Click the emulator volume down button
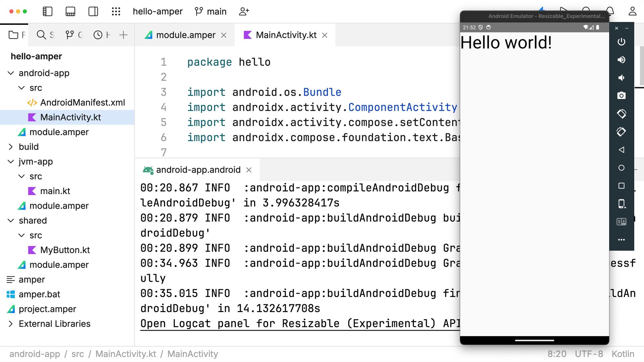Viewport: 644px width, 362px height. pyautogui.click(x=622, y=78)
